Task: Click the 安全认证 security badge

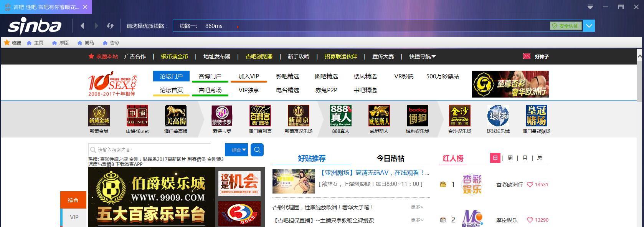Action: tap(566, 26)
